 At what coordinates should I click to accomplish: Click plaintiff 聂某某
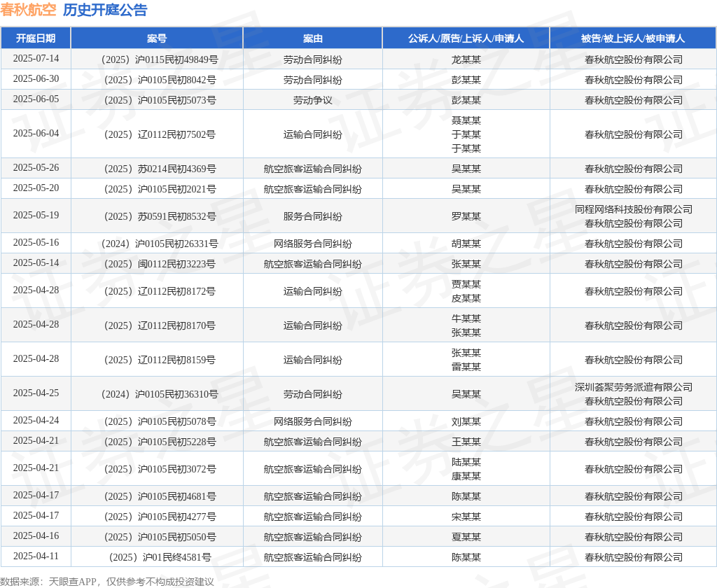466,120
